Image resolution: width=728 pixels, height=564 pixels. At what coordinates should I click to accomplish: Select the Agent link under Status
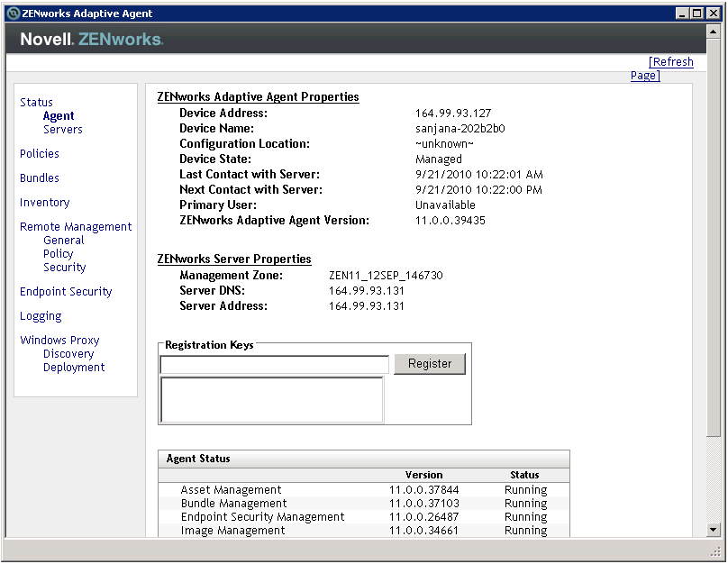coord(59,115)
